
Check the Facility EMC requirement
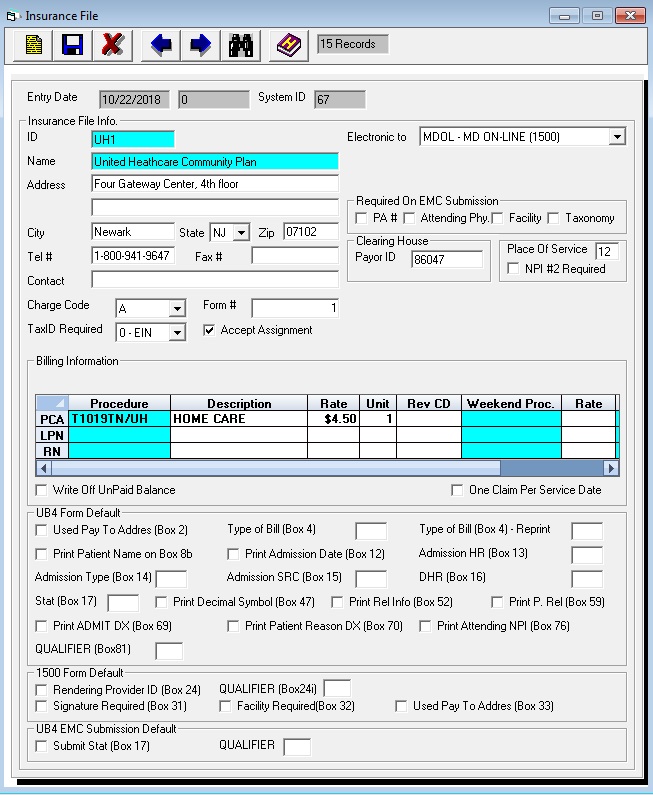pyautogui.click(x=497, y=218)
